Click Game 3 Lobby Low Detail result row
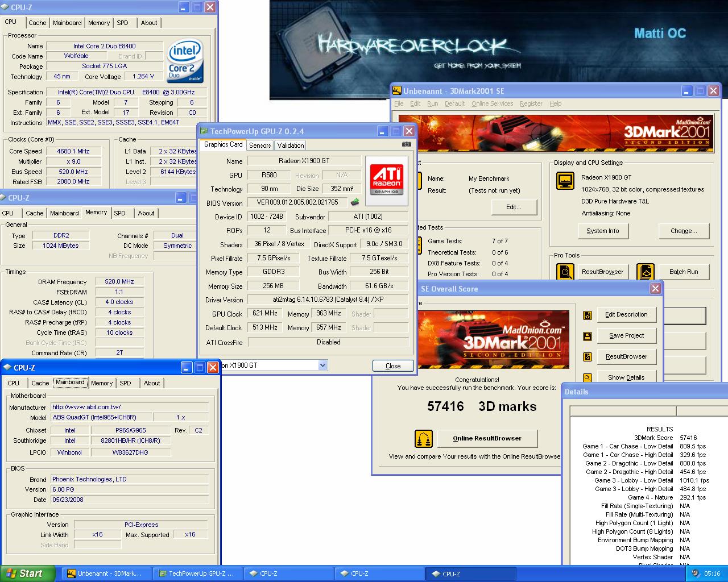 pyautogui.click(x=645, y=480)
